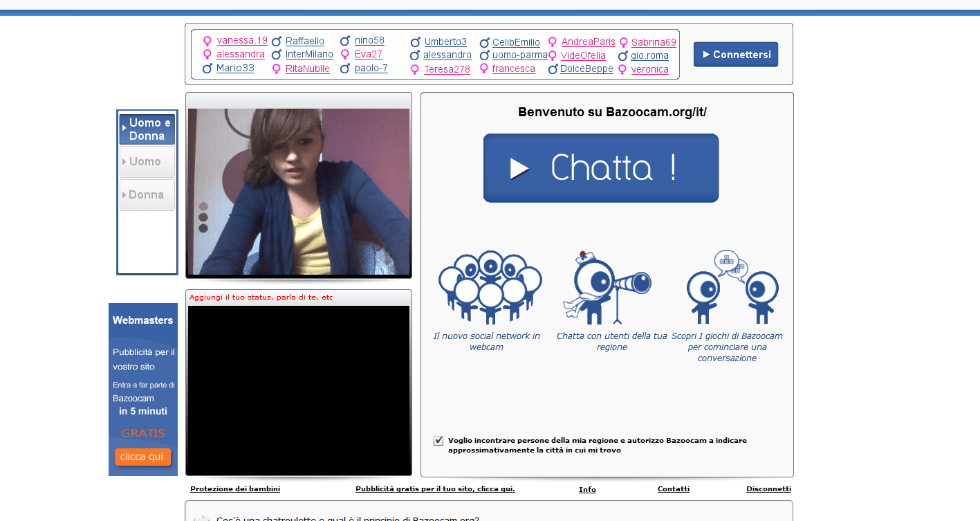Click the female icon beside VideOfelia
The image size is (980, 521).
pyautogui.click(x=553, y=56)
